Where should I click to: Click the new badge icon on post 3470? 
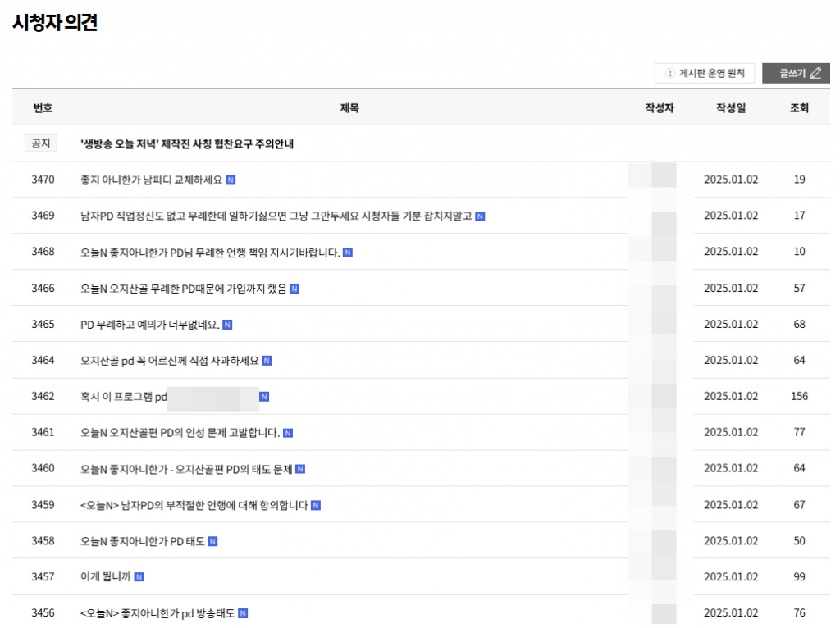point(231,180)
